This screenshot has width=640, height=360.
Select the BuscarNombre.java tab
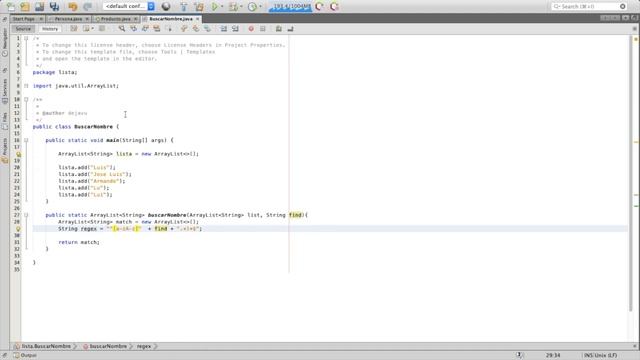click(171, 19)
